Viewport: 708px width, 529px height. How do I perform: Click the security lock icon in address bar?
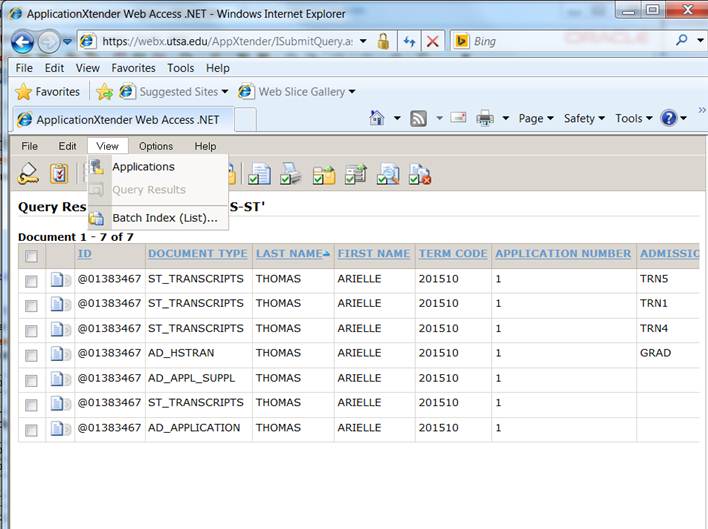pyautogui.click(x=384, y=41)
